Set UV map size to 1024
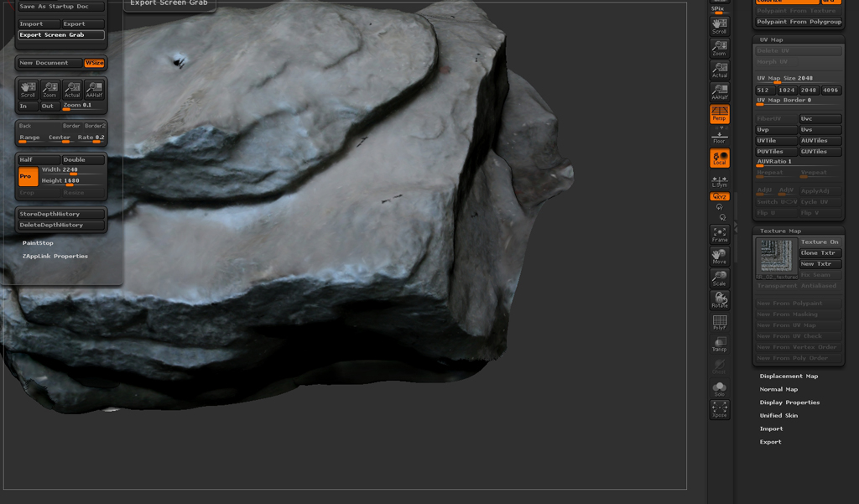859x504 pixels. [787, 91]
